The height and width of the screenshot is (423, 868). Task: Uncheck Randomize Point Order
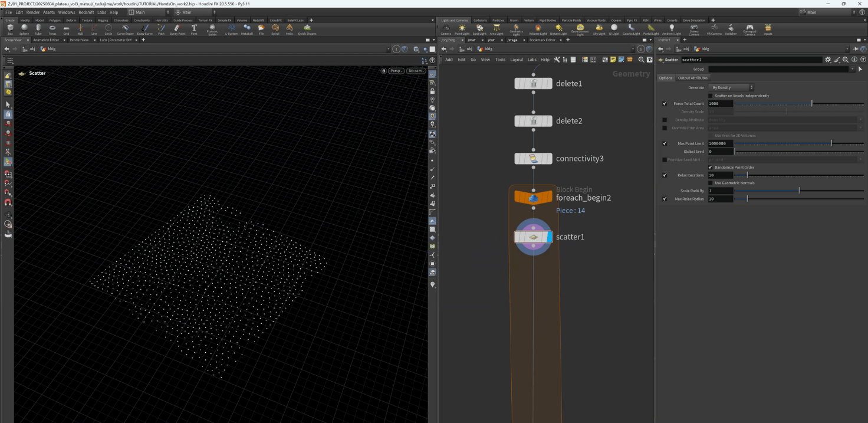tap(711, 168)
